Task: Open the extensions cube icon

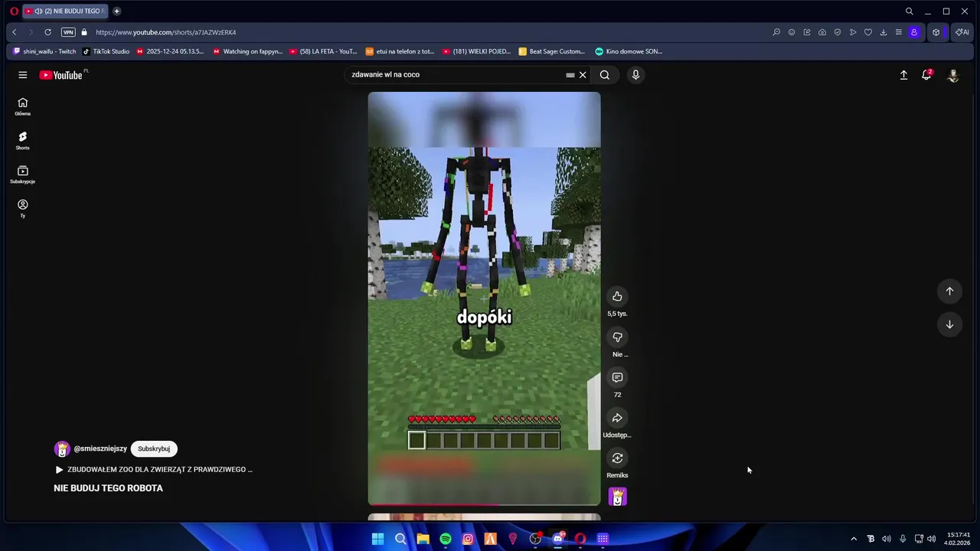Action: (x=936, y=32)
